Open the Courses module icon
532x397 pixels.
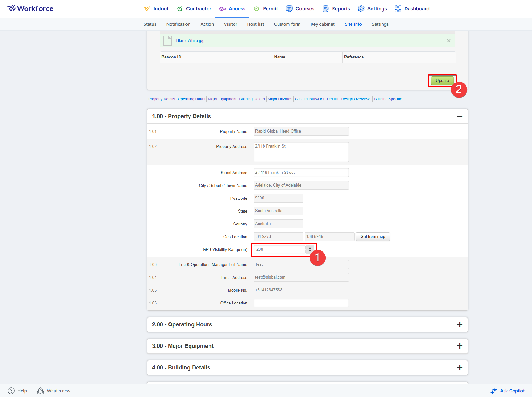pos(289,9)
